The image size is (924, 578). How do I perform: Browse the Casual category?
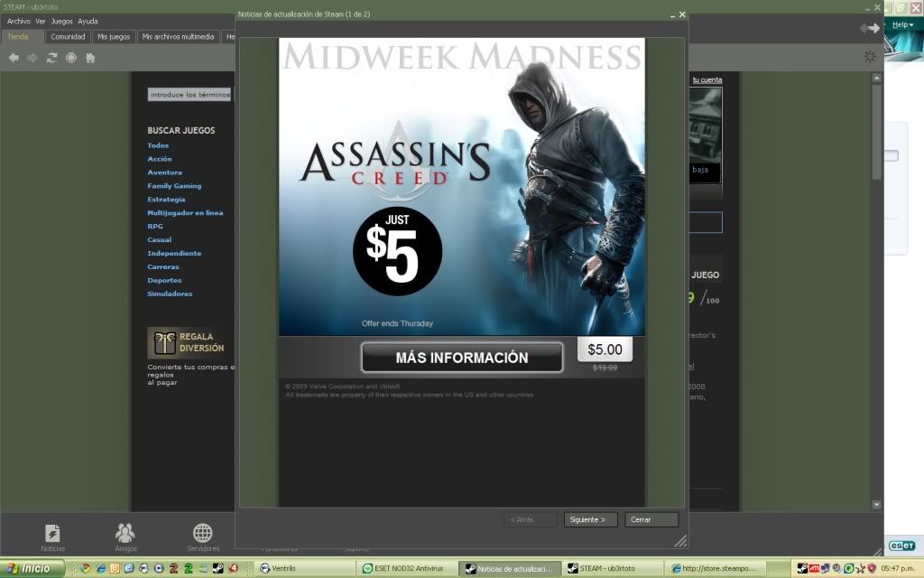(x=160, y=240)
